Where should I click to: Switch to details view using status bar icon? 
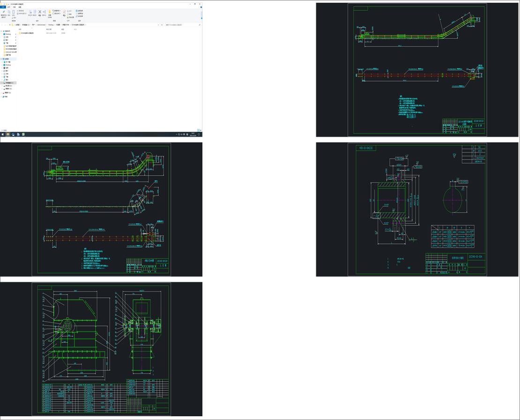tap(198, 130)
